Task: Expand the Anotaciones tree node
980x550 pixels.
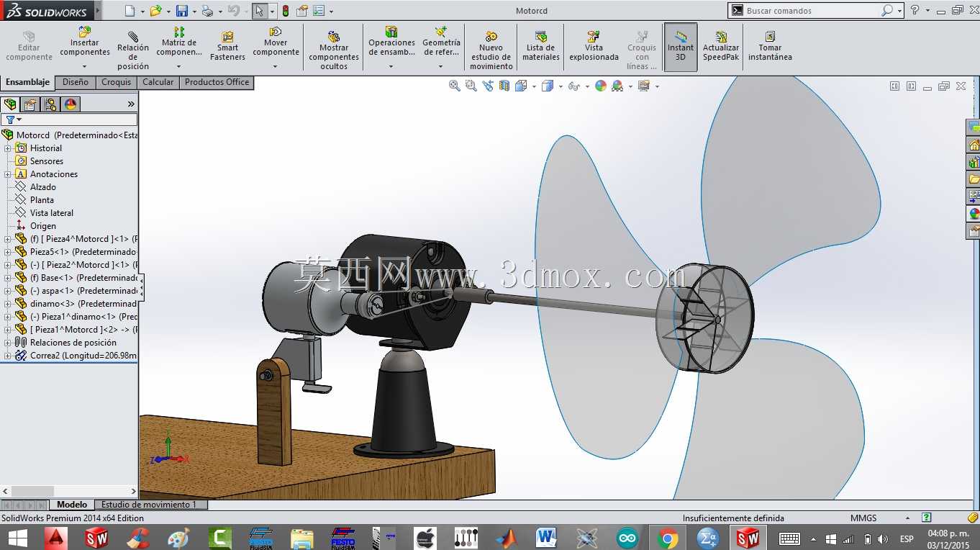Action: pos(8,174)
